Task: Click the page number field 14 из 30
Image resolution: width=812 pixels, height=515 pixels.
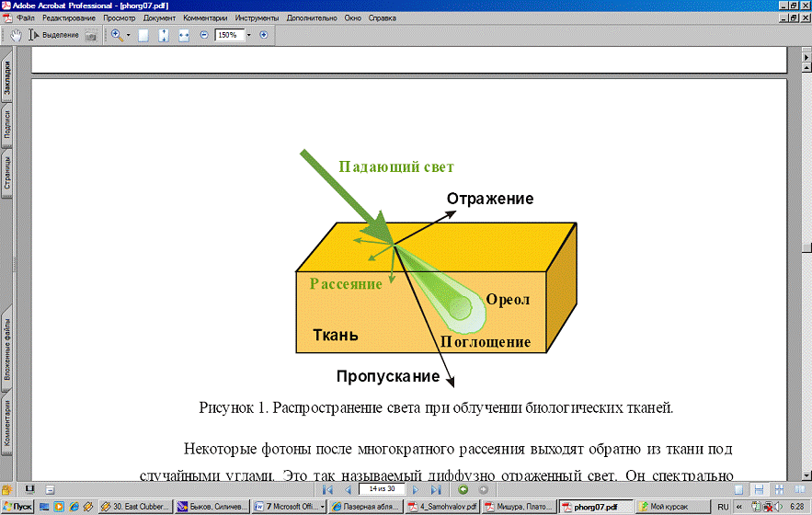Action: (x=381, y=489)
